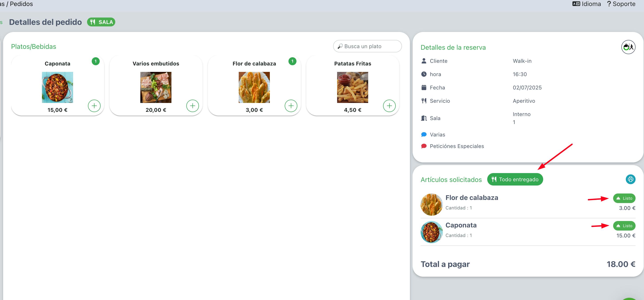Click the print order icon
Viewport: 644px width, 300px height.
tap(630, 179)
